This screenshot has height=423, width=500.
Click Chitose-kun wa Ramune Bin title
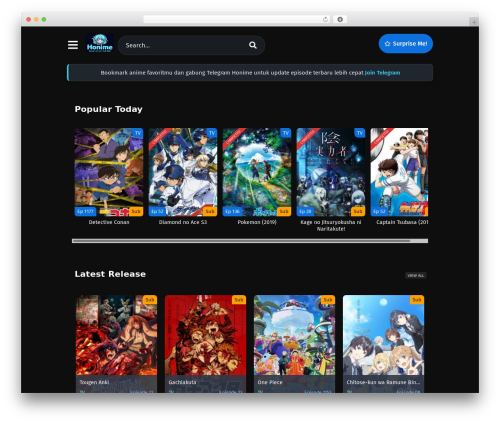pos(383,382)
